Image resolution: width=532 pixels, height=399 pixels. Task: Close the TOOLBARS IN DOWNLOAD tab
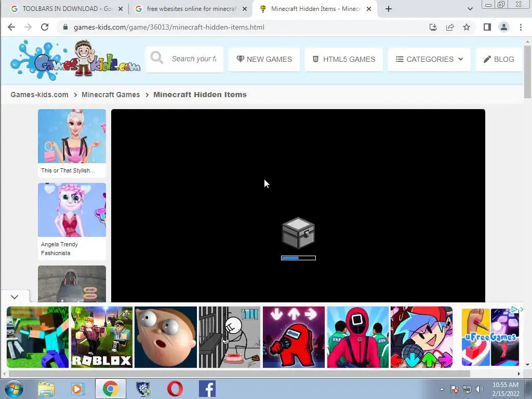tap(121, 9)
